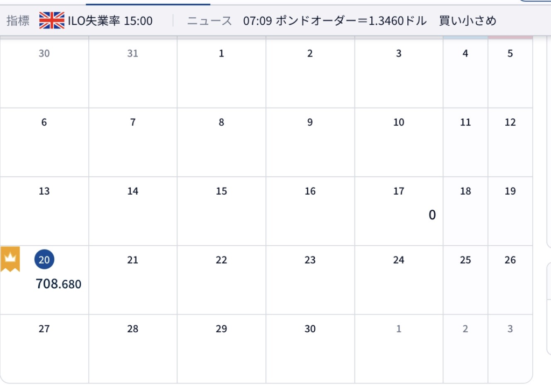The width and height of the screenshot is (551, 392).
Task: Click the gold crown ribbon icon
Action: (x=10, y=259)
